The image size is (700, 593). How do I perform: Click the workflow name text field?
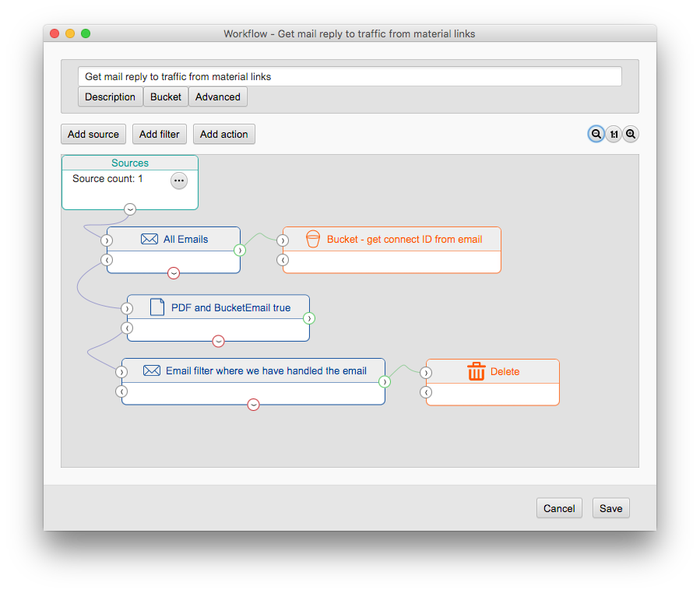click(x=350, y=76)
